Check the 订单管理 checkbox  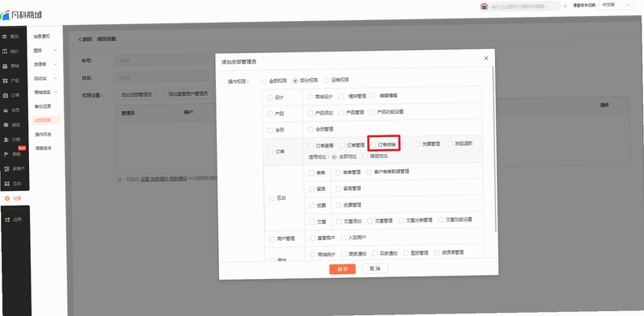(342, 145)
